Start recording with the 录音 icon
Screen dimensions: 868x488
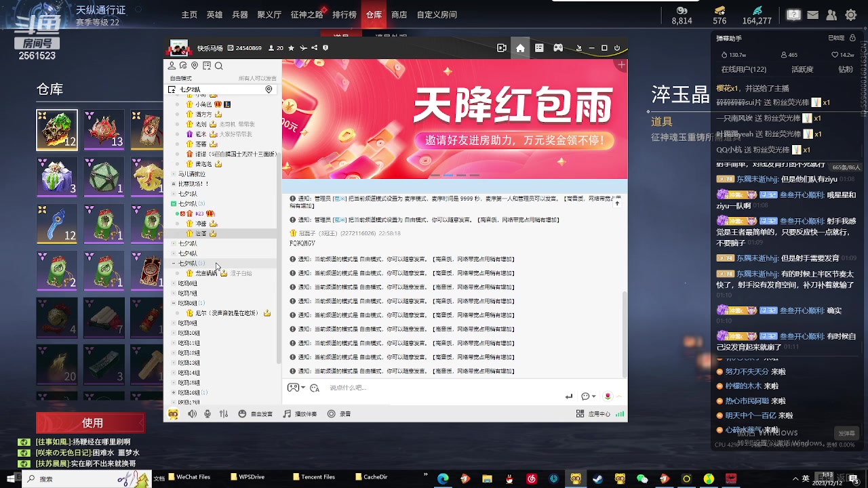coord(337,413)
